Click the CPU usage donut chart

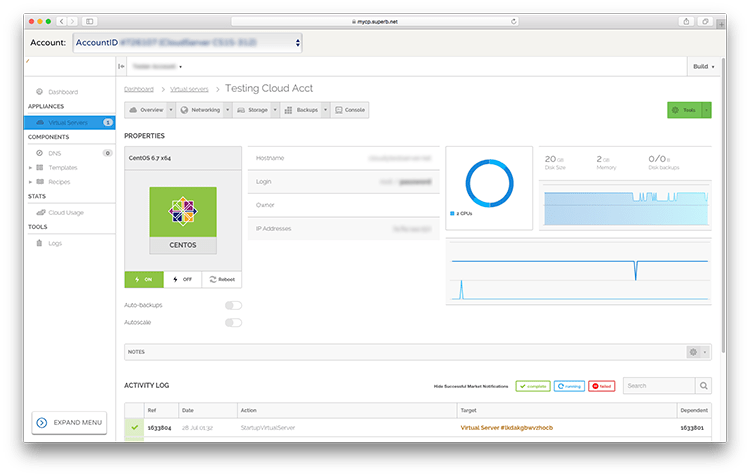click(489, 183)
